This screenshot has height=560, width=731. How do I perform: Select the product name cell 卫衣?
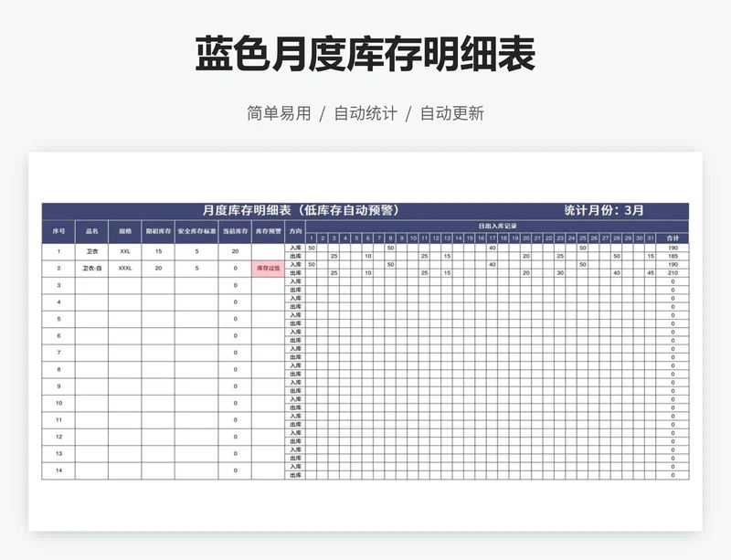click(92, 252)
